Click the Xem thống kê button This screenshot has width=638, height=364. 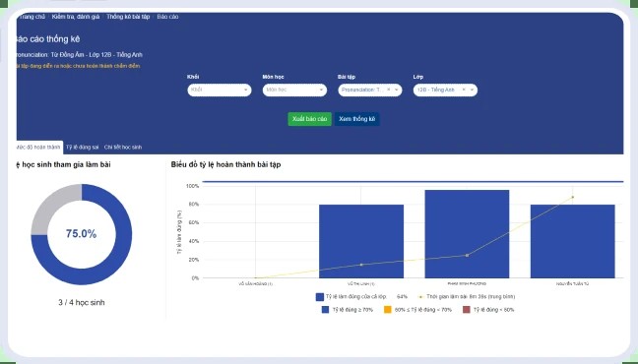[356, 119]
